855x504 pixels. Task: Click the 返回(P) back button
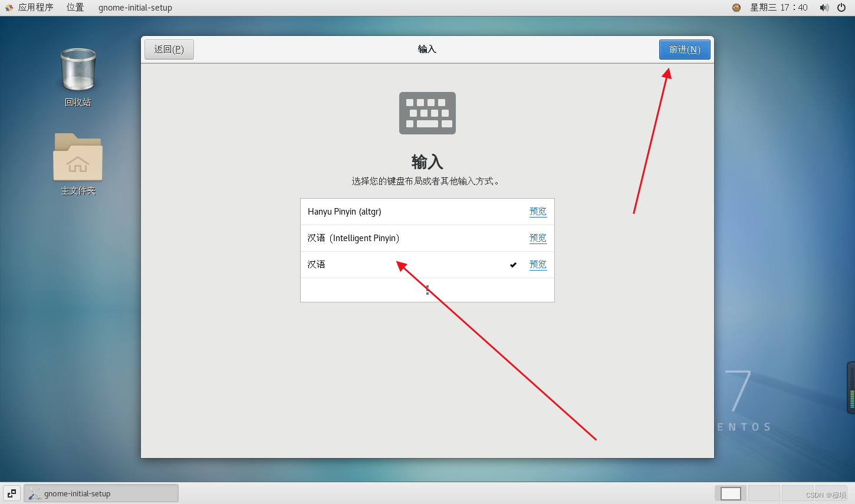click(x=169, y=50)
